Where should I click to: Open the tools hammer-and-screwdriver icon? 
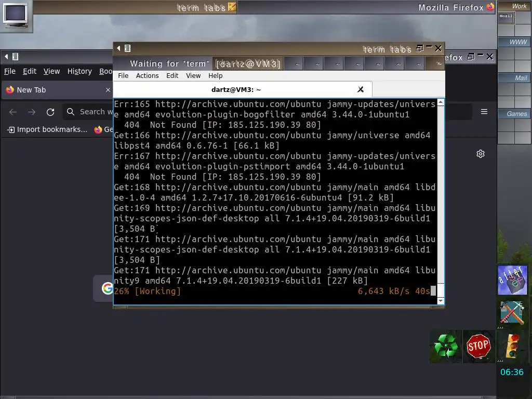[x=512, y=312]
